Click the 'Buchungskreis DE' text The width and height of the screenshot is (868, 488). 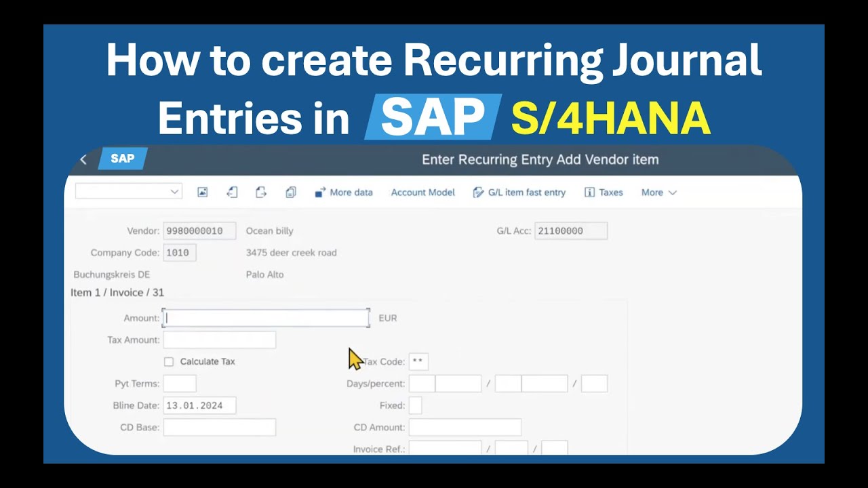[112, 274]
